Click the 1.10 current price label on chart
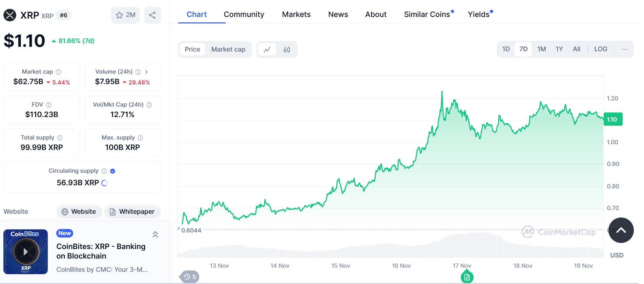This screenshot has height=284, width=644. (613, 119)
